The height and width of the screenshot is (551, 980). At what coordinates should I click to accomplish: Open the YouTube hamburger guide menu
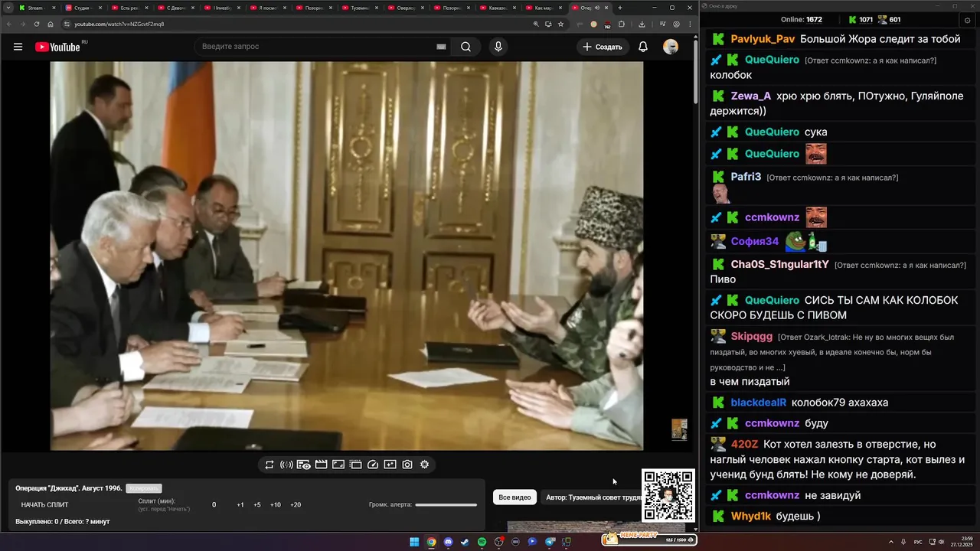[x=18, y=47]
